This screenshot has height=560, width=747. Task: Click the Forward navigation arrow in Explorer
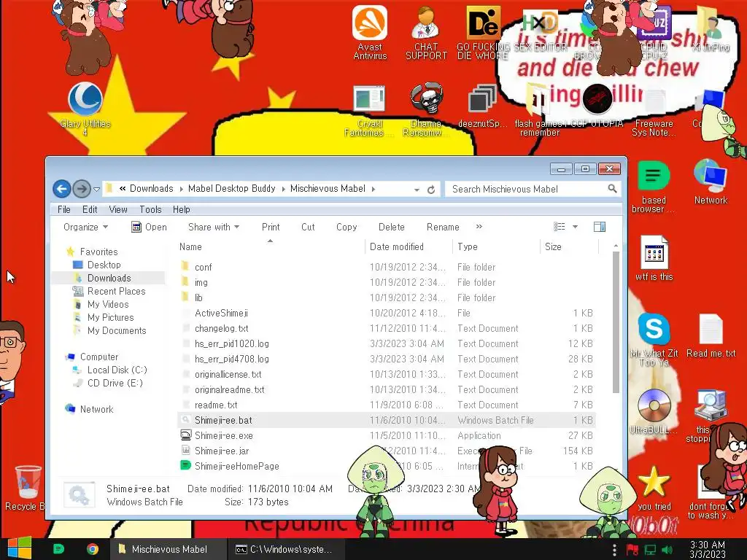[x=82, y=189]
